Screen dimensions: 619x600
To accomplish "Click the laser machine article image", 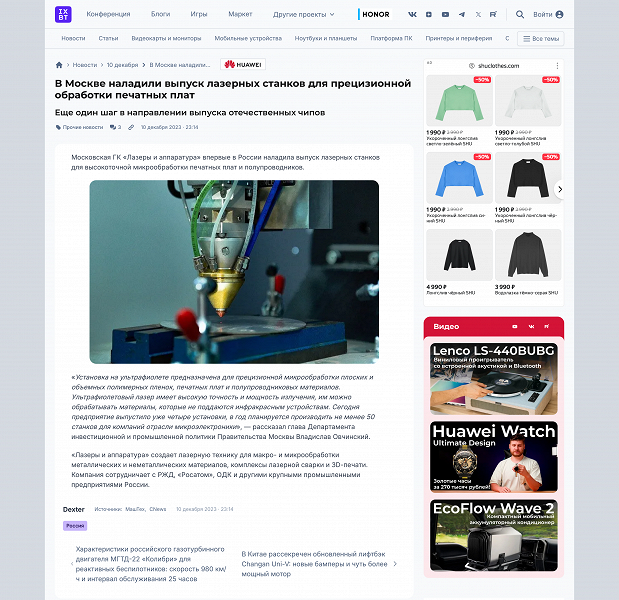I will [234, 271].
